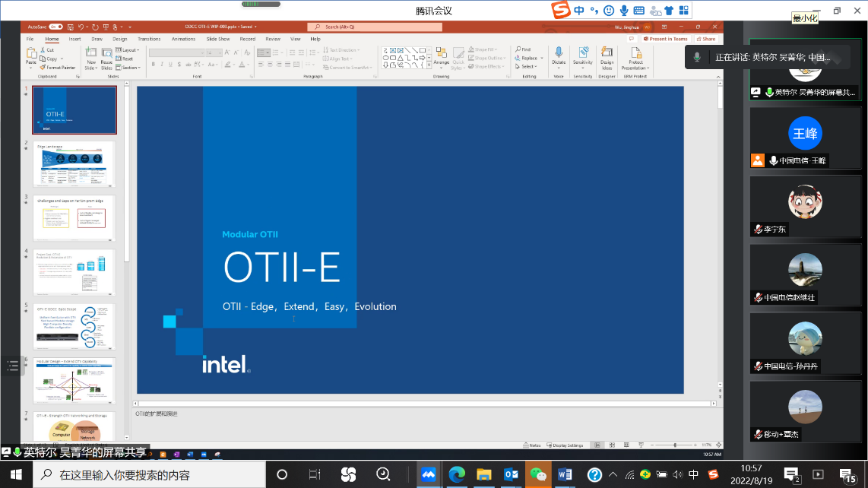Viewport: 868px width, 488px height.
Task: Switch to Reading View
Action: coord(626,445)
